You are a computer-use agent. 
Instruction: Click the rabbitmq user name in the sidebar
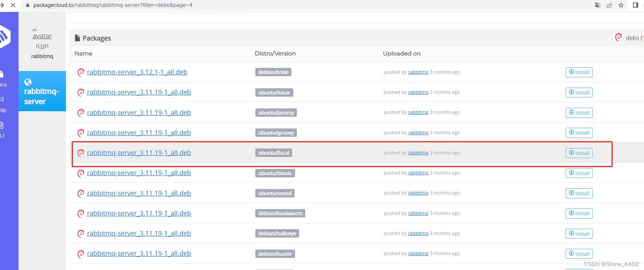[x=42, y=56]
